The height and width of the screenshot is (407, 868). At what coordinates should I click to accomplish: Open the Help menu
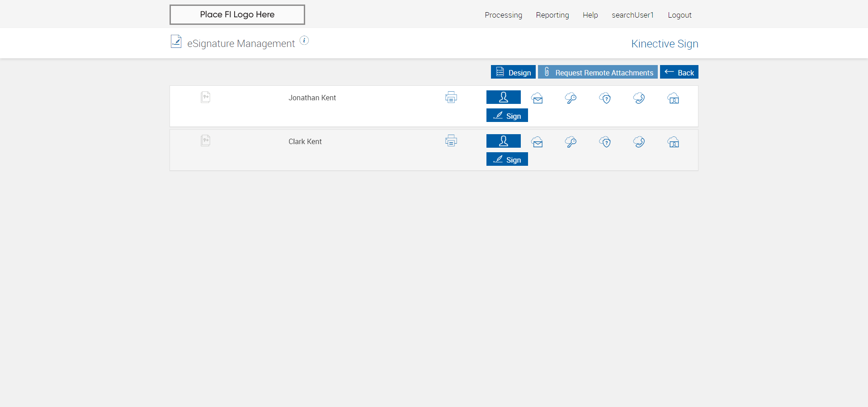tap(590, 15)
